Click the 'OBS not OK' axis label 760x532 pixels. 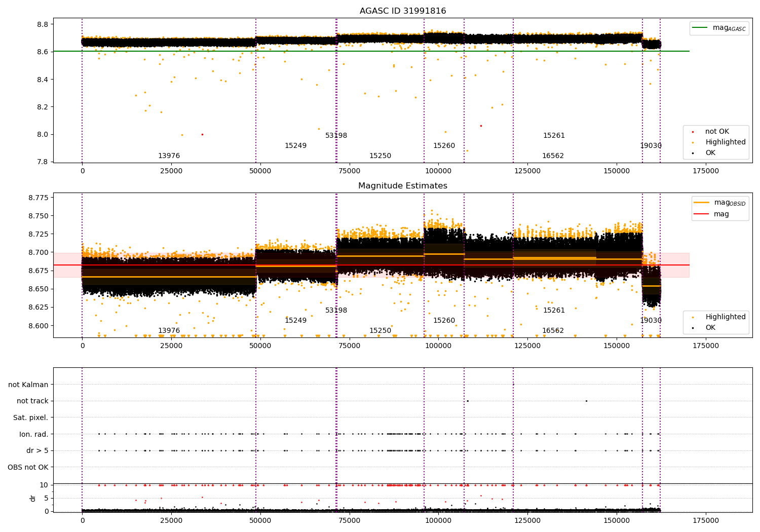tap(28, 467)
